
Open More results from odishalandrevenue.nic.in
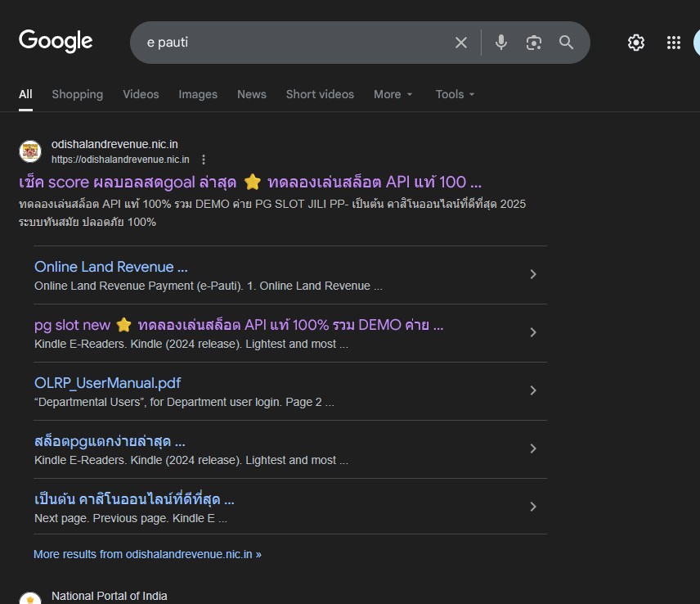[x=147, y=554]
